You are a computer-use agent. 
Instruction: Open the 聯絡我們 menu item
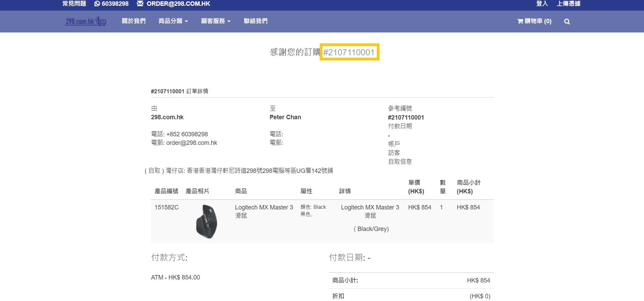[256, 21]
